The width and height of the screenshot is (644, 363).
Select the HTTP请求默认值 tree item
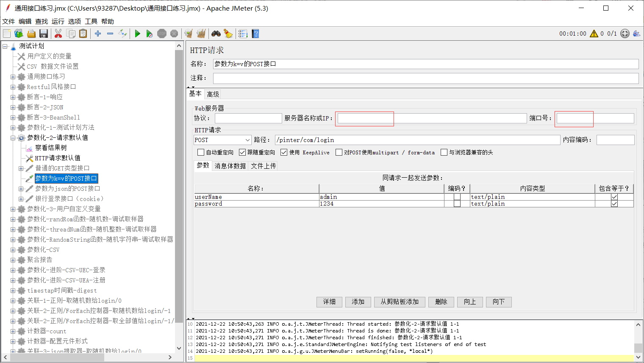pos(58,158)
